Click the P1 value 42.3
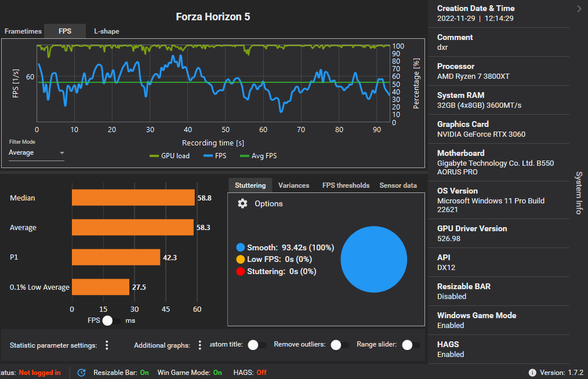 tap(170, 257)
